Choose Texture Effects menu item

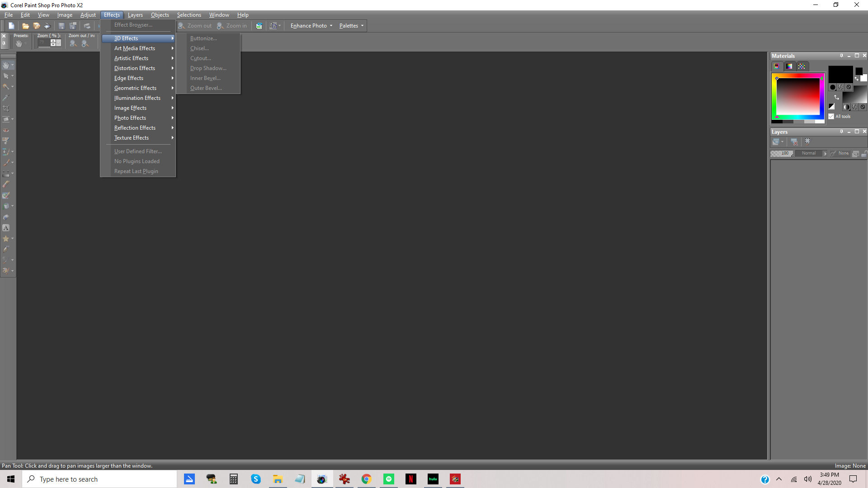[x=138, y=138]
